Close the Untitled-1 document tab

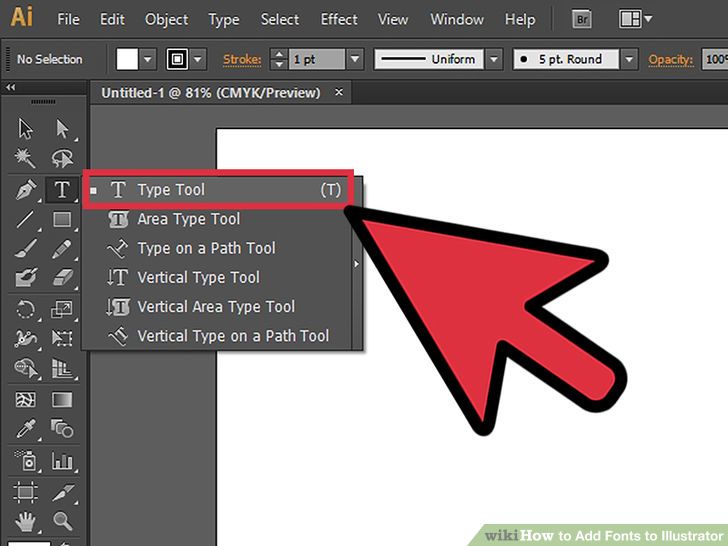pos(339,92)
